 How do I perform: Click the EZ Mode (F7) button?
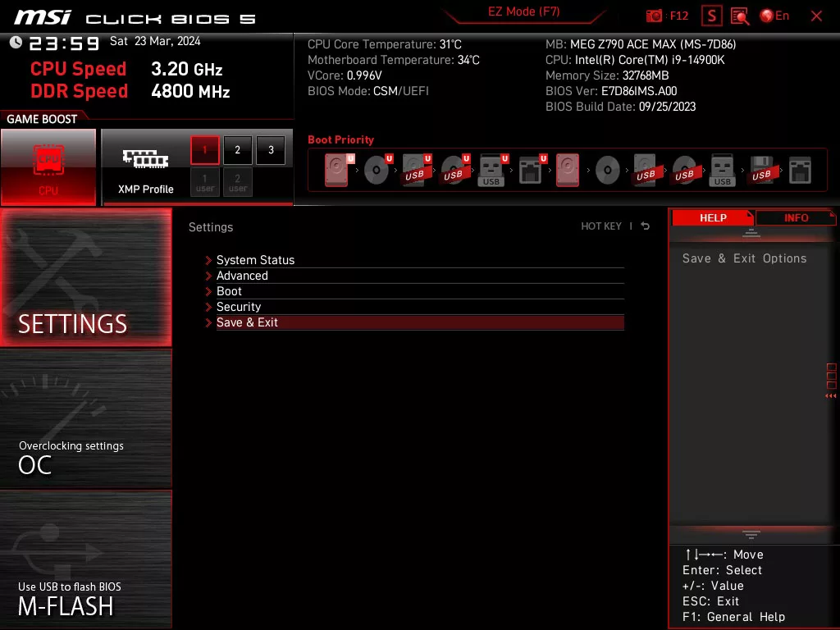coord(523,11)
